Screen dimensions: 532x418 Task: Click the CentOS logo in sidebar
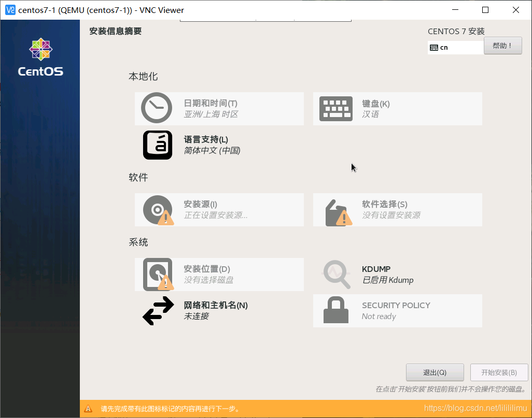coord(40,57)
